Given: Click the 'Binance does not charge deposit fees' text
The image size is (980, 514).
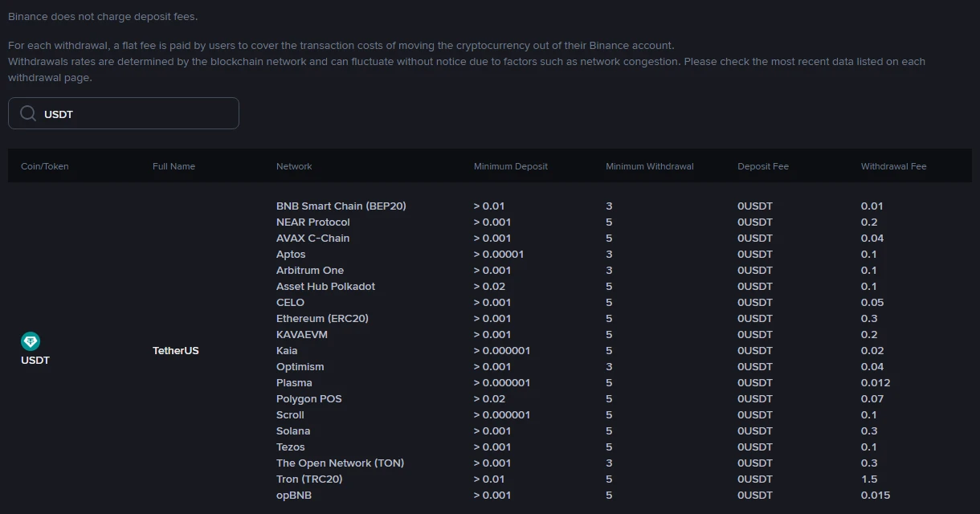Looking at the screenshot, I should 103,16.
